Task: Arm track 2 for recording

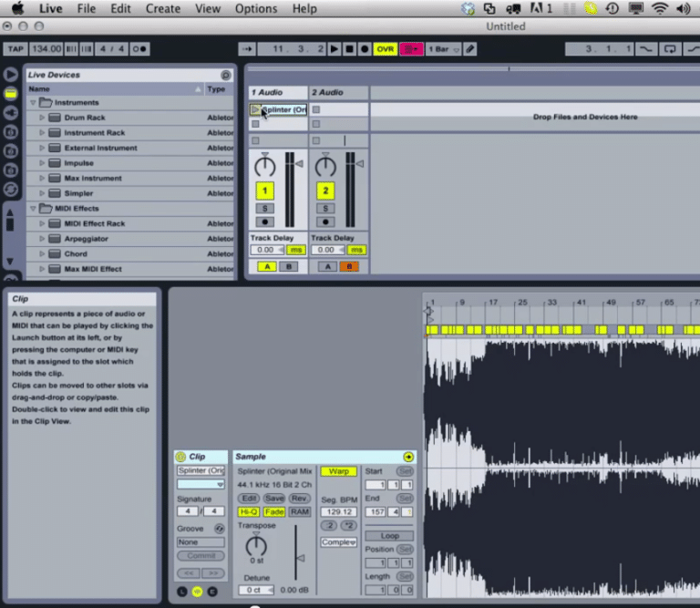Action: [325, 222]
